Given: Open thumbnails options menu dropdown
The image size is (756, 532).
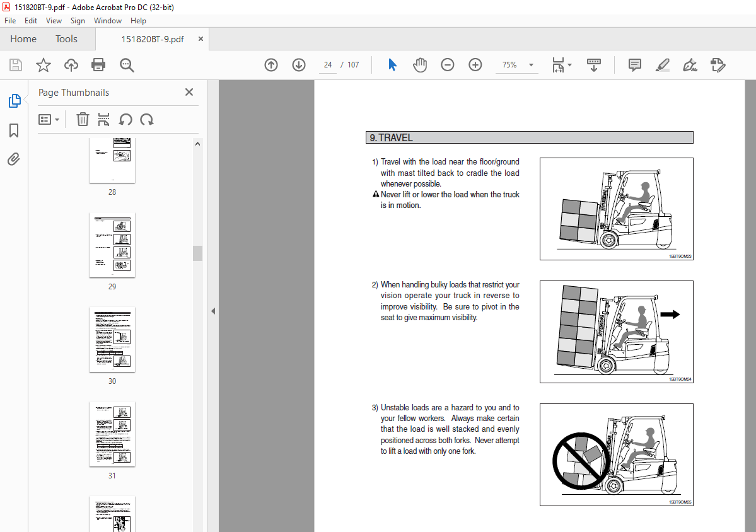Looking at the screenshot, I should tap(49, 120).
